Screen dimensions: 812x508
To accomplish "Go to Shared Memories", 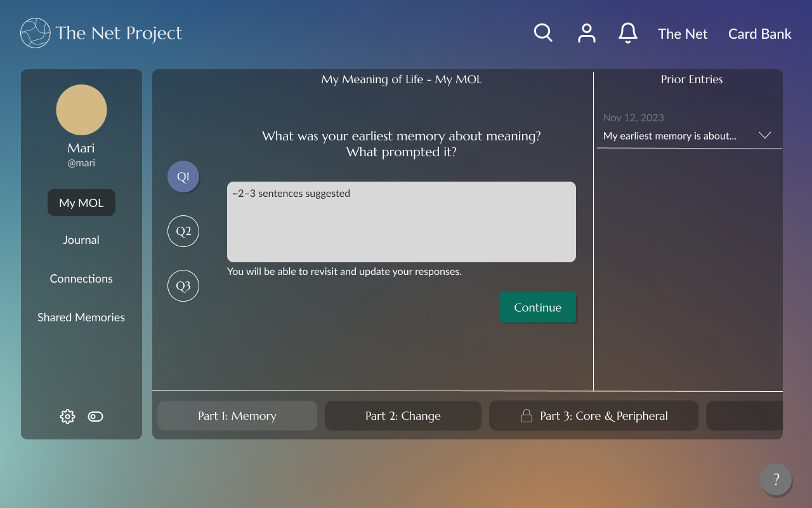I will pyautogui.click(x=81, y=317).
